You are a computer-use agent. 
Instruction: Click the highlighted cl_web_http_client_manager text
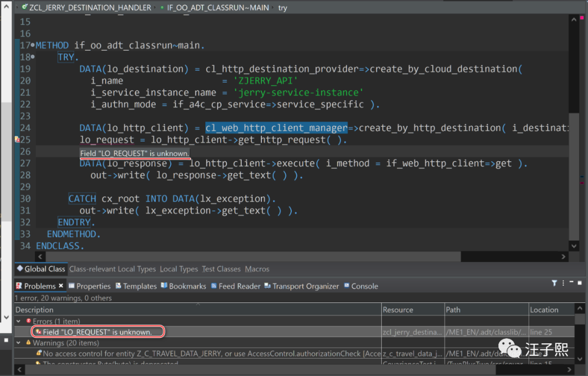[277, 128]
